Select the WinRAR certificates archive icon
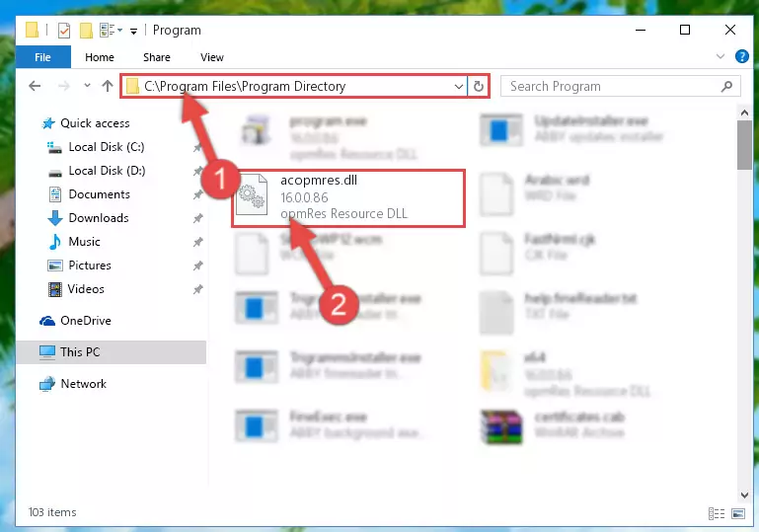Viewport: 759px width, 532px height. click(x=501, y=426)
